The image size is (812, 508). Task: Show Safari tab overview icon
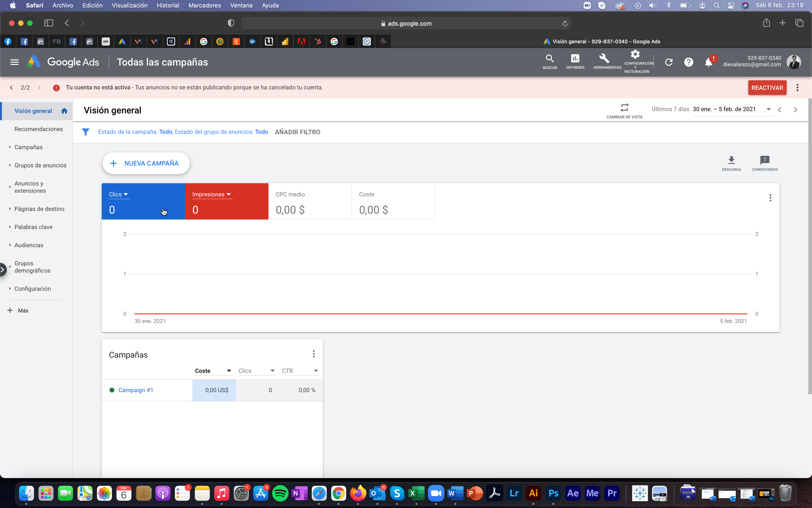pos(799,23)
